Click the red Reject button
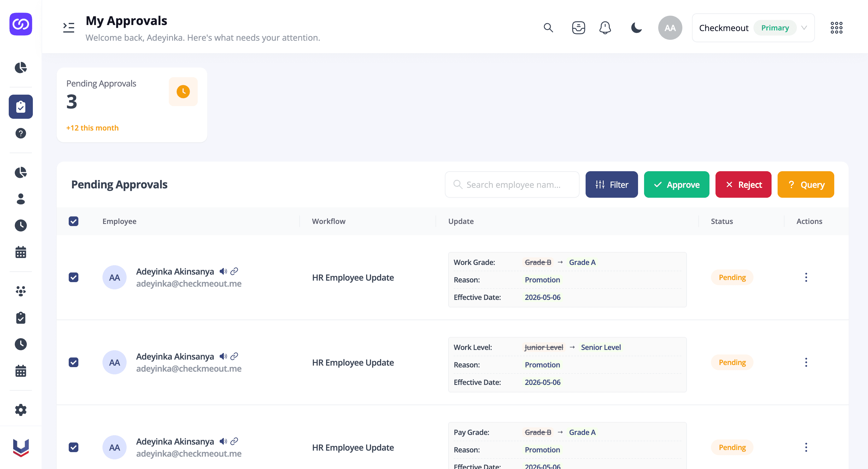Image resolution: width=868 pixels, height=469 pixels. pos(743,185)
